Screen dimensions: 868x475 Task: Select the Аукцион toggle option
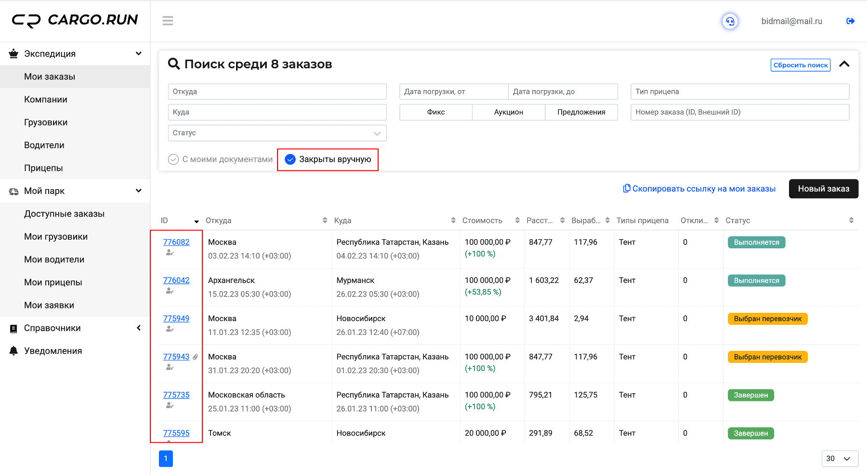509,112
